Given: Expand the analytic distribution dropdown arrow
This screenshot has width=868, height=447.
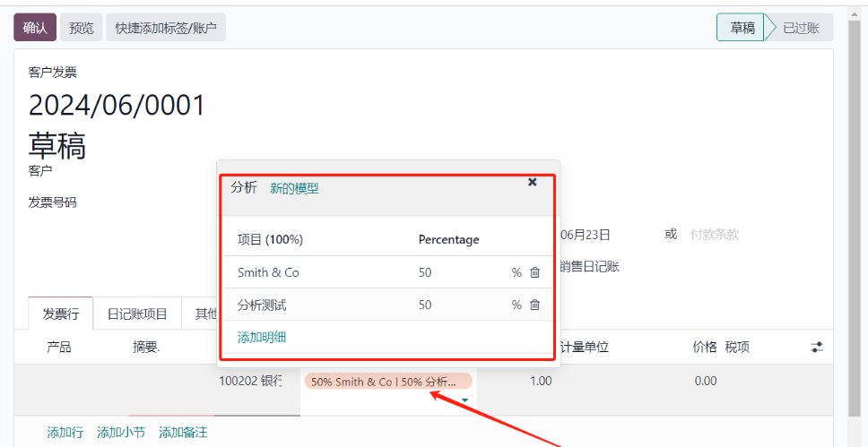Looking at the screenshot, I should pyautogui.click(x=464, y=400).
